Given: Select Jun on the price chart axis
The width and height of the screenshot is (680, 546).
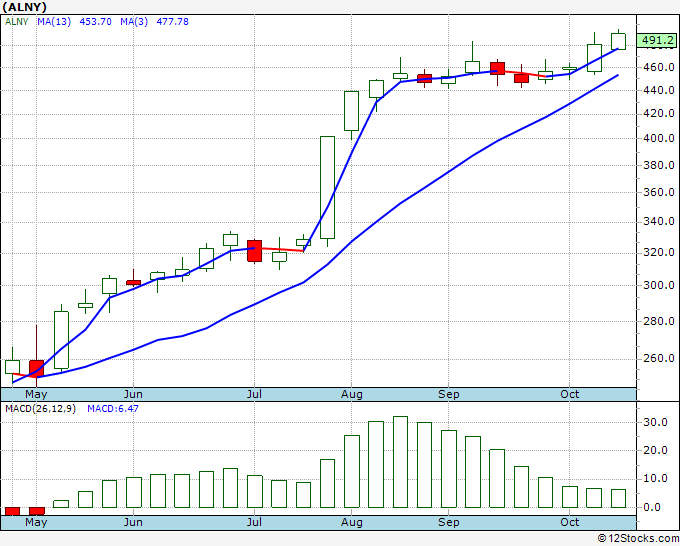Looking at the screenshot, I should point(133,394).
